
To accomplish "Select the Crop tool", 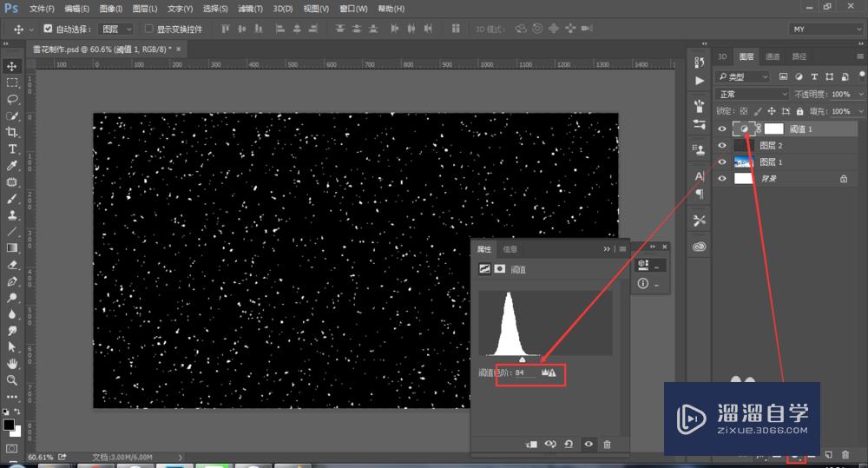I will pos(11,132).
